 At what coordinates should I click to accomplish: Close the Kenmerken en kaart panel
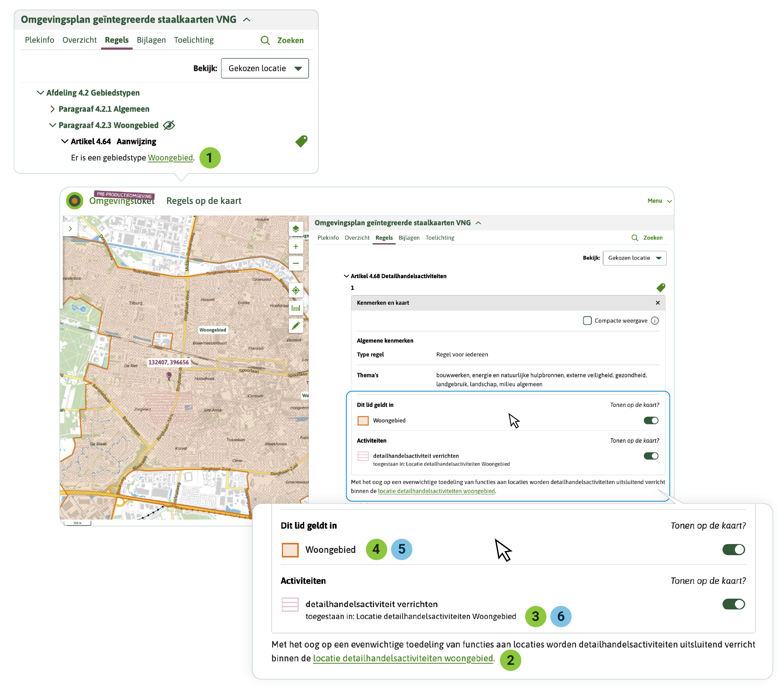(x=658, y=303)
